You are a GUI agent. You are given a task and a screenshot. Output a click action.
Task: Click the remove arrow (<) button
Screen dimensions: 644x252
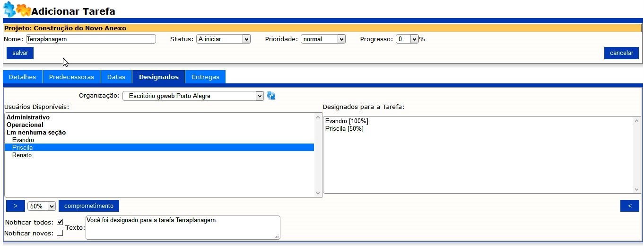[x=629, y=206]
